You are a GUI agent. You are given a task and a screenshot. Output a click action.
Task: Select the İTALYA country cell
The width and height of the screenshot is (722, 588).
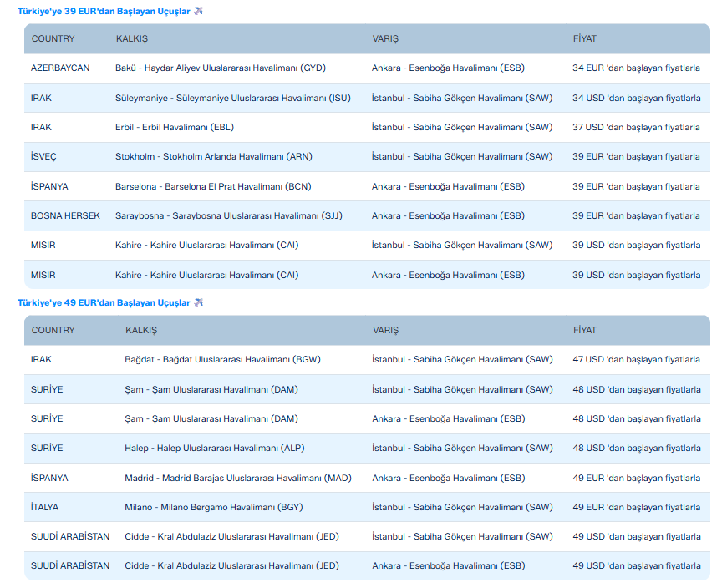44,508
